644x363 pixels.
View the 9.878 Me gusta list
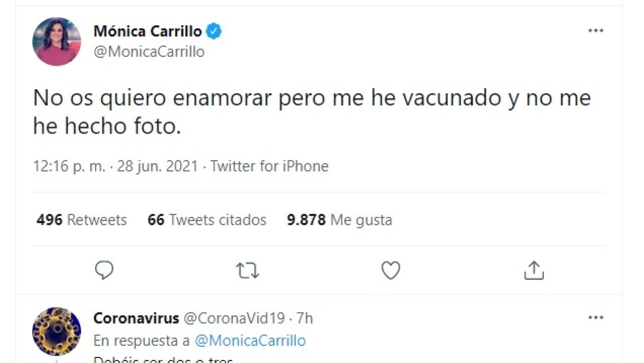tap(339, 220)
